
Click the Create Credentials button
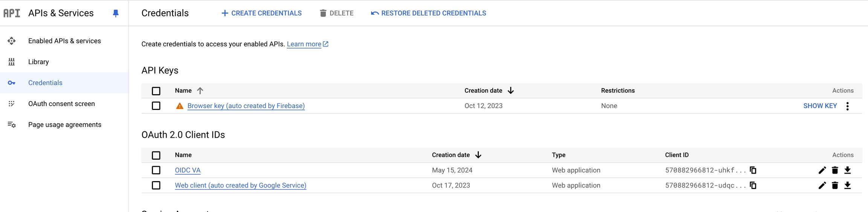[x=261, y=13]
